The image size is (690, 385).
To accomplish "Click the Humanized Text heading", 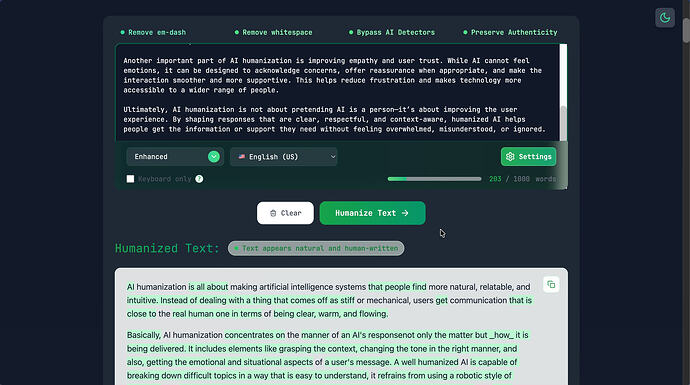I will [167, 248].
